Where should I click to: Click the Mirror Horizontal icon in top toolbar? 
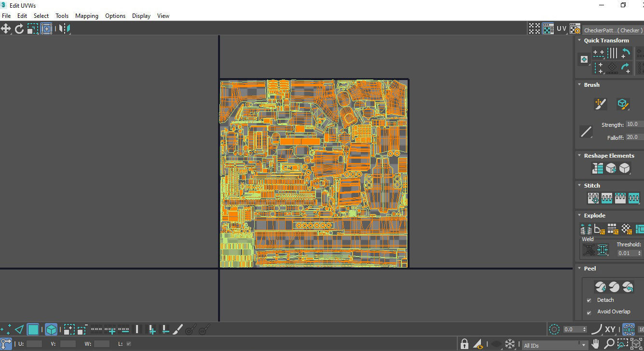pyautogui.click(x=65, y=28)
